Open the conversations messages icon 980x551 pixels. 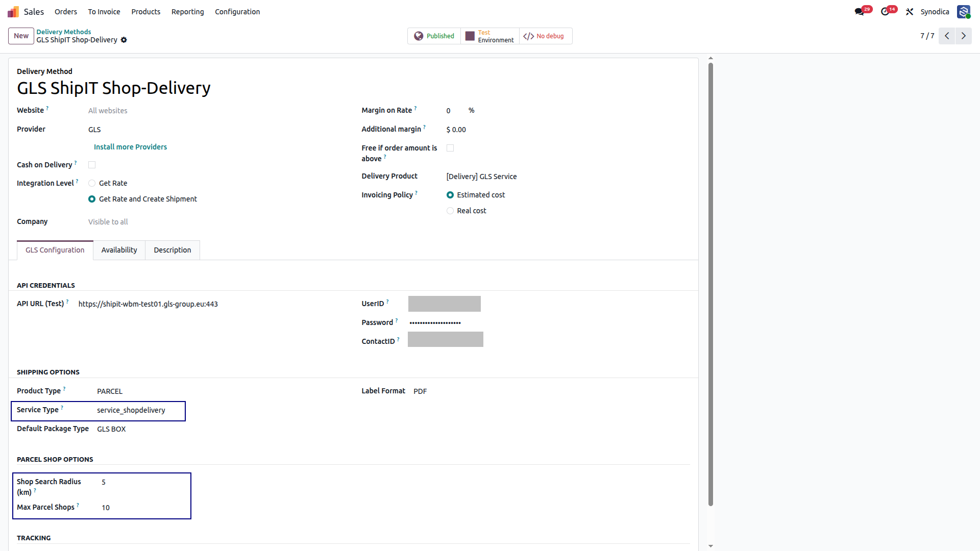tap(860, 12)
